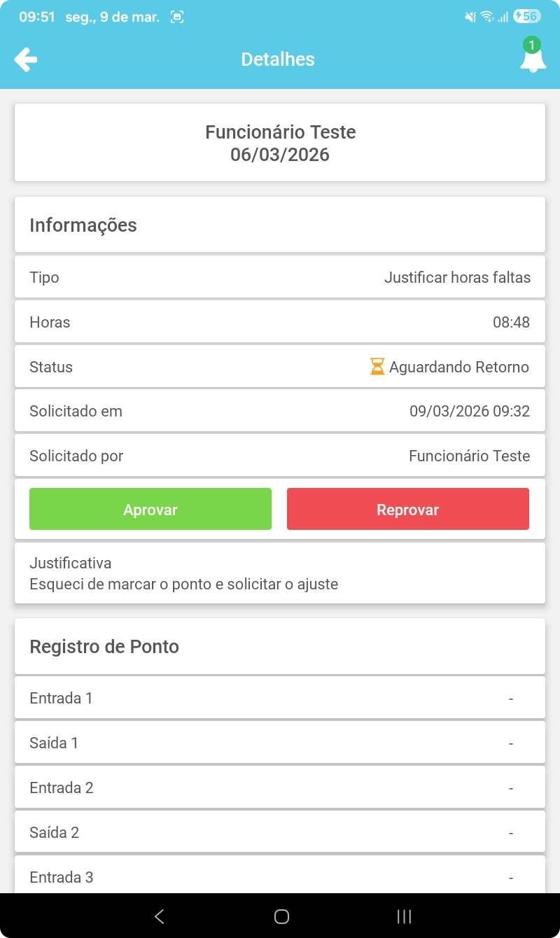Viewport: 560px width, 938px height.
Task: Tap the hourglass status icon
Action: coord(377,367)
